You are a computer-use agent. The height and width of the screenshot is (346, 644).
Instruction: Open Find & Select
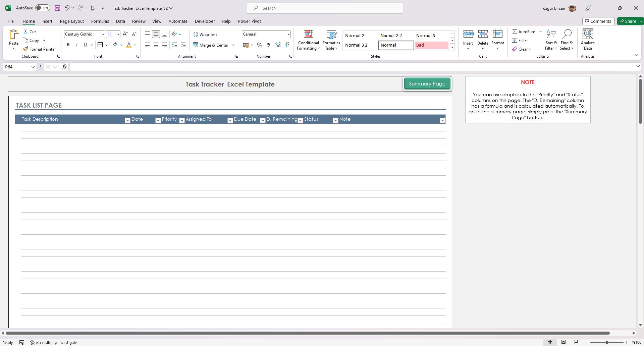pyautogui.click(x=567, y=40)
